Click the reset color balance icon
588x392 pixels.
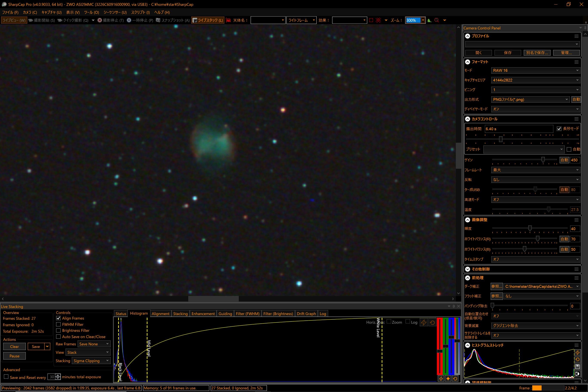click(455, 378)
